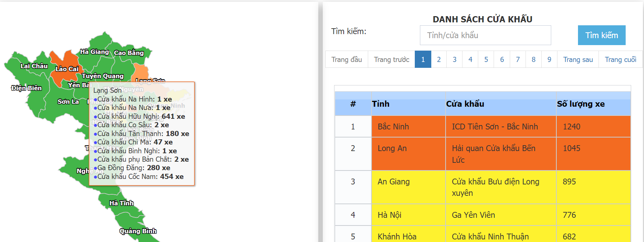Select Điện Biên province on the map
Screen dimensions: 644x242
[x=26, y=88]
